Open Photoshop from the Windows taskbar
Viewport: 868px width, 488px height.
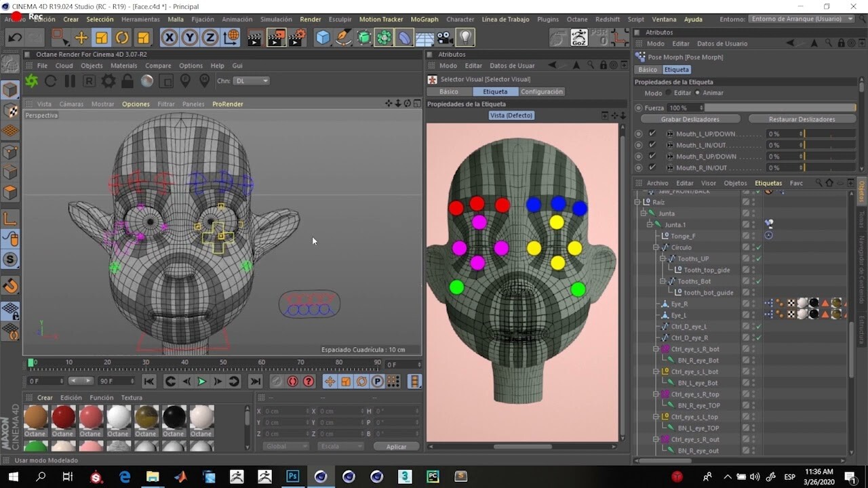pos(293,476)
